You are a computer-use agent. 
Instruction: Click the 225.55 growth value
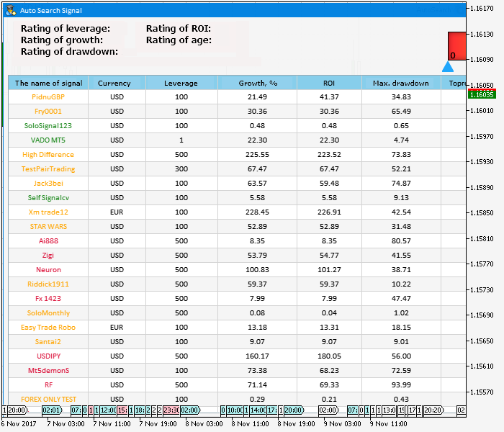257,155
